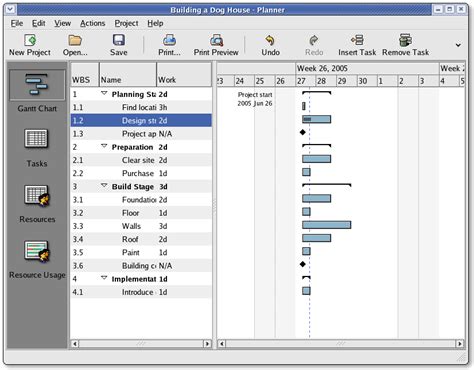Image resolution: width=474 pixels, height=370 pixels.
Task: Expand the toolbar overflow arrow
Action: tap(458, 45)
